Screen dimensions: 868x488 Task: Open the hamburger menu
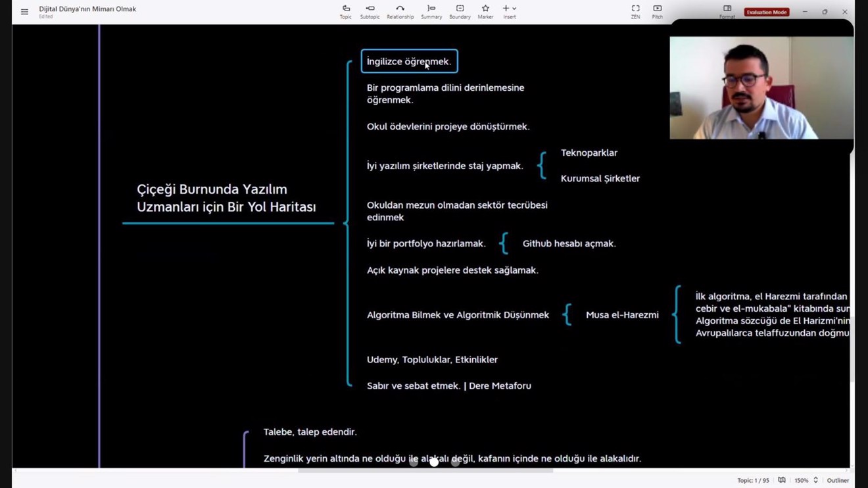24,12
